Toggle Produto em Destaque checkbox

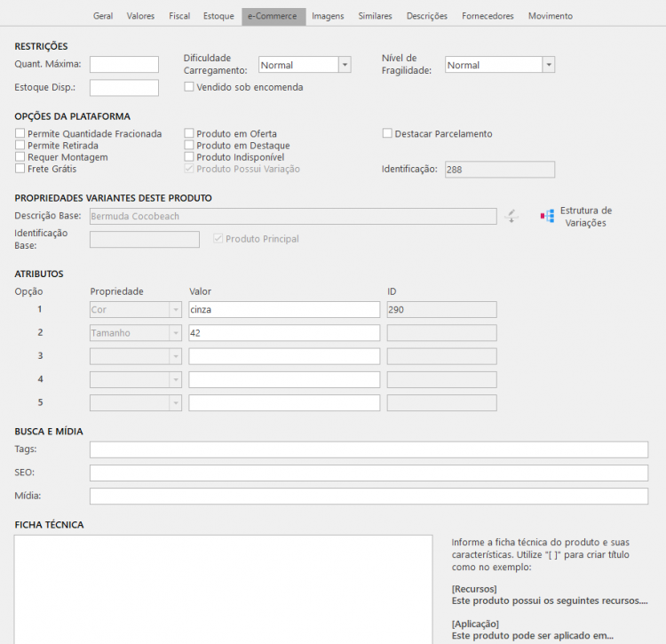point(189,146)
